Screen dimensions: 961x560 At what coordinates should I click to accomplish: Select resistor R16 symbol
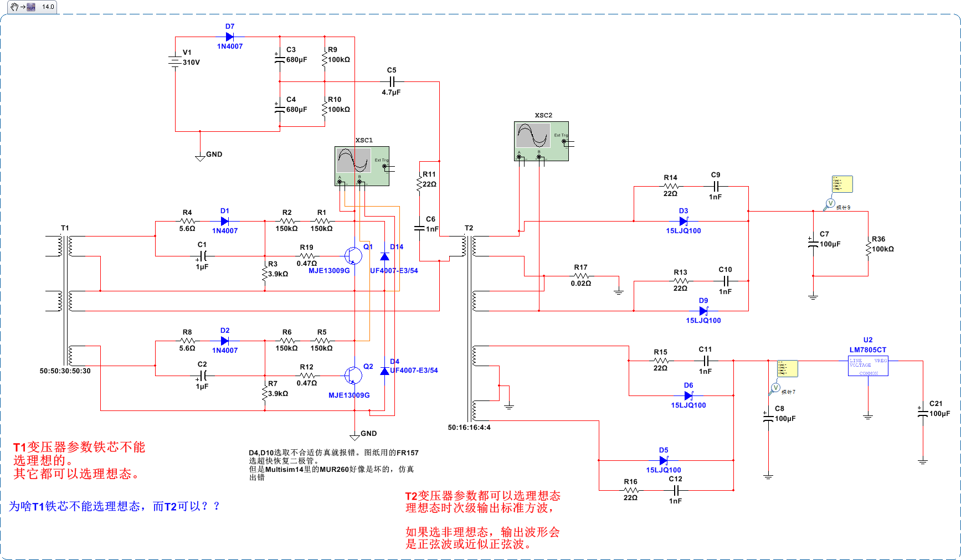coord(631,490)
